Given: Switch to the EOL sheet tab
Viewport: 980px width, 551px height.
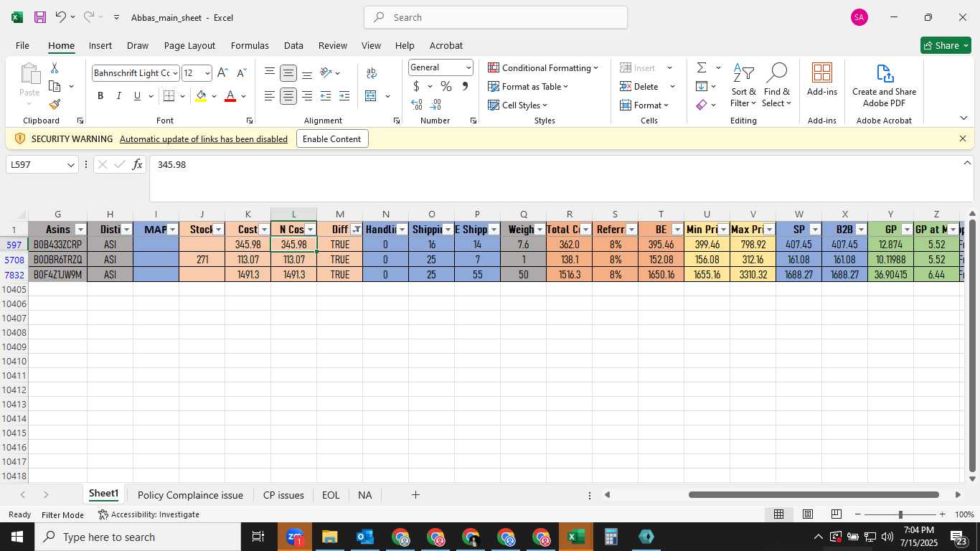Looking at the screenshot, I should [331, 495].
